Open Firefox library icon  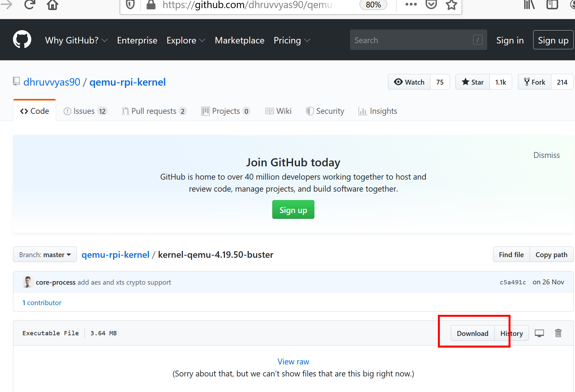point(529,5)
